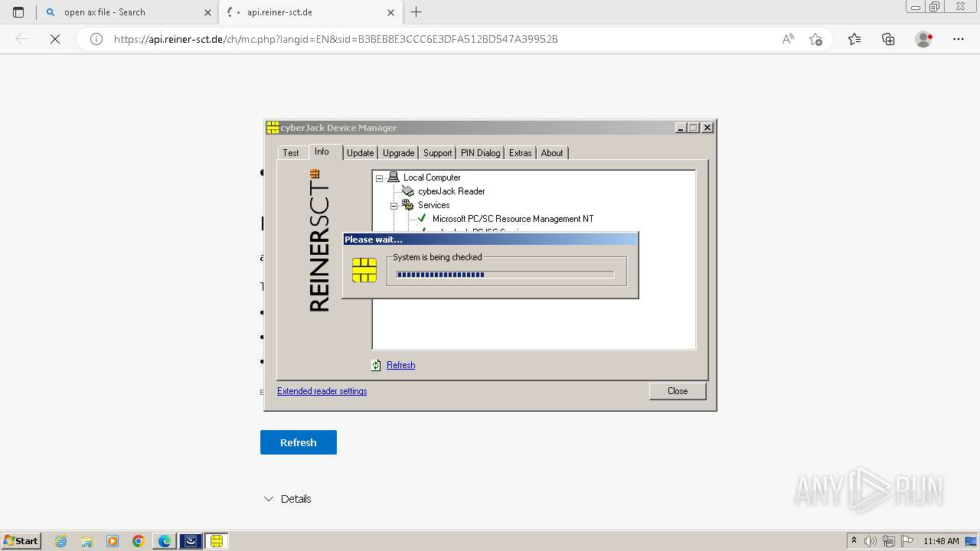Switch to the Support tab
This screenshot has height=551, width=980.
(438, 153)
